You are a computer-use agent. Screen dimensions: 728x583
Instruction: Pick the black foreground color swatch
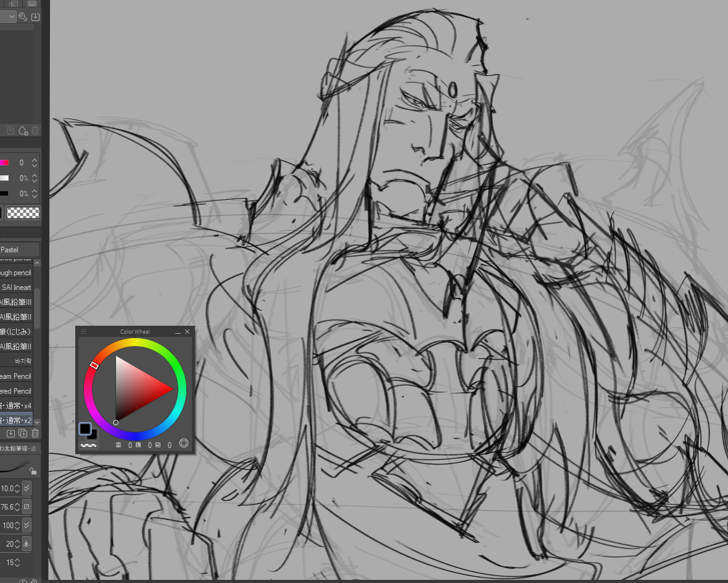85,429
